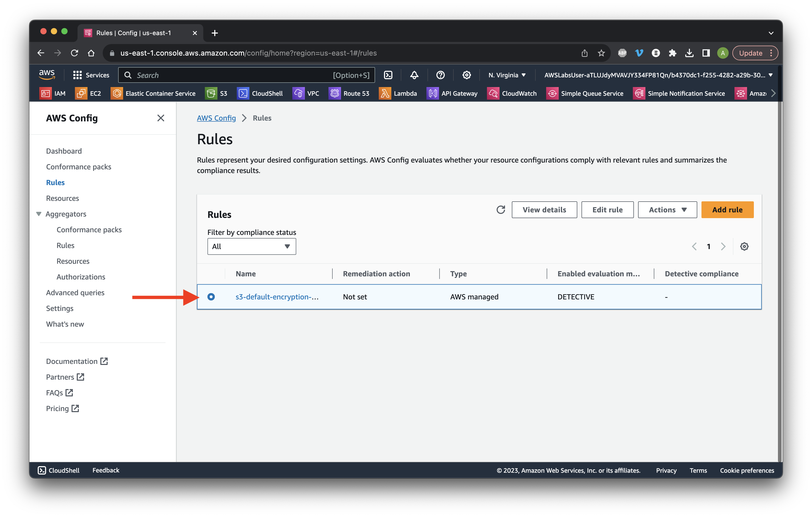The image size is (812, 517).
Task: Open Aggregators Authorizations item
Action: (x=81, y=277)
